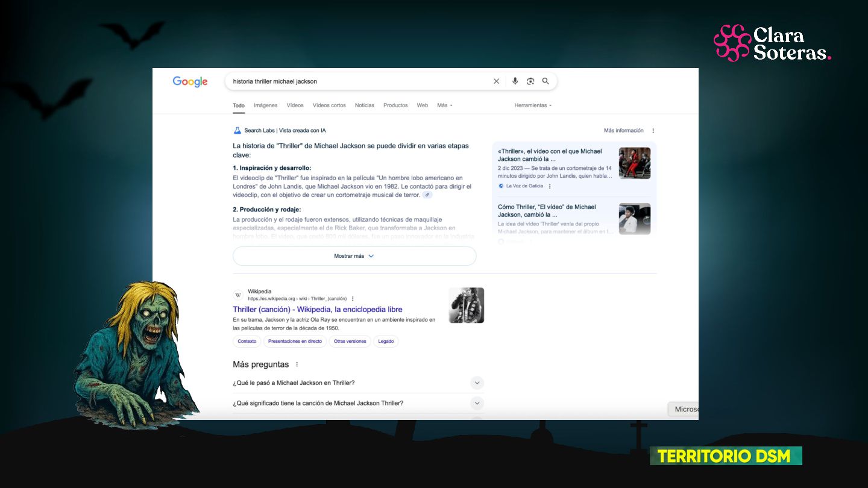Click the es.wikipedia.org URL breadcrumb text
The width and height of the screenshot is (868, 488).
(x=297, y=299)
